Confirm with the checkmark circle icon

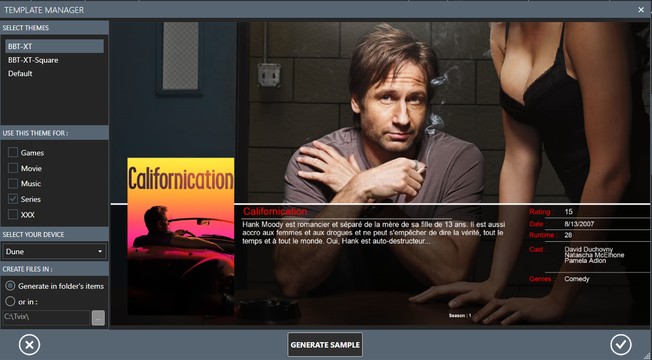click(621, 345)
